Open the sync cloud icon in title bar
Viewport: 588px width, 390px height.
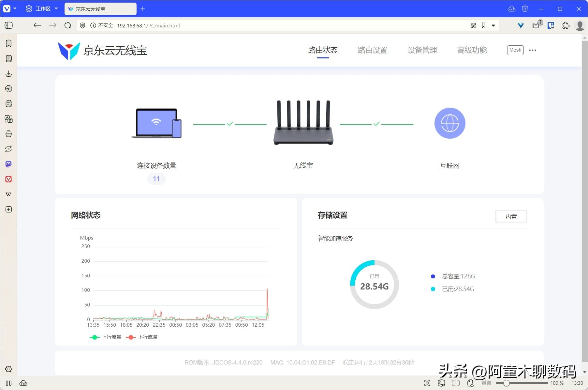(x=511, y=9)
